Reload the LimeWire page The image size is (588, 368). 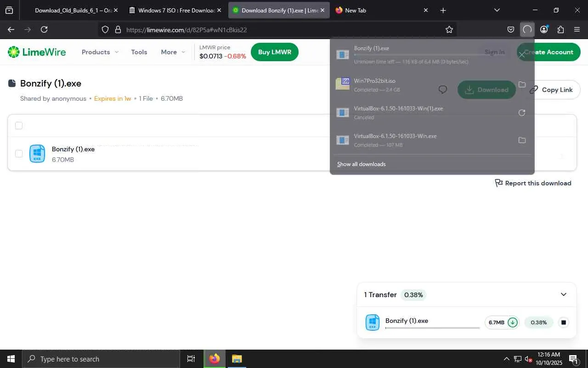coord(44,29)
